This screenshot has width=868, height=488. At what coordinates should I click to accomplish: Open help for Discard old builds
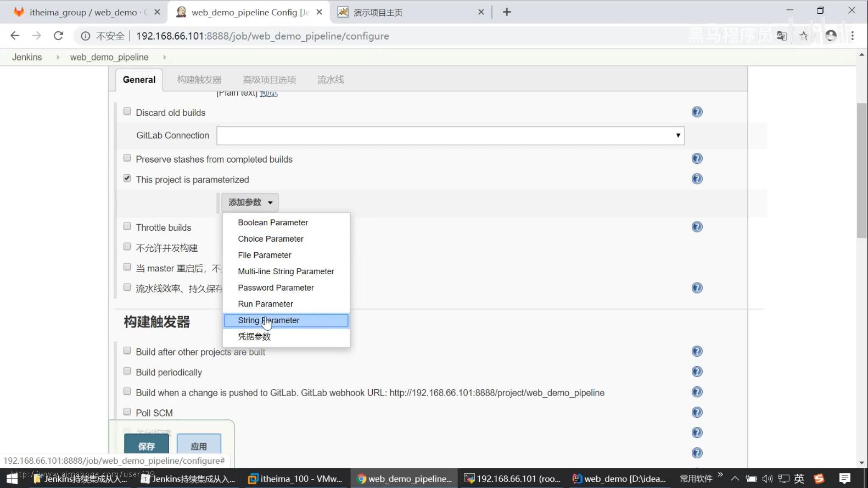697,112
